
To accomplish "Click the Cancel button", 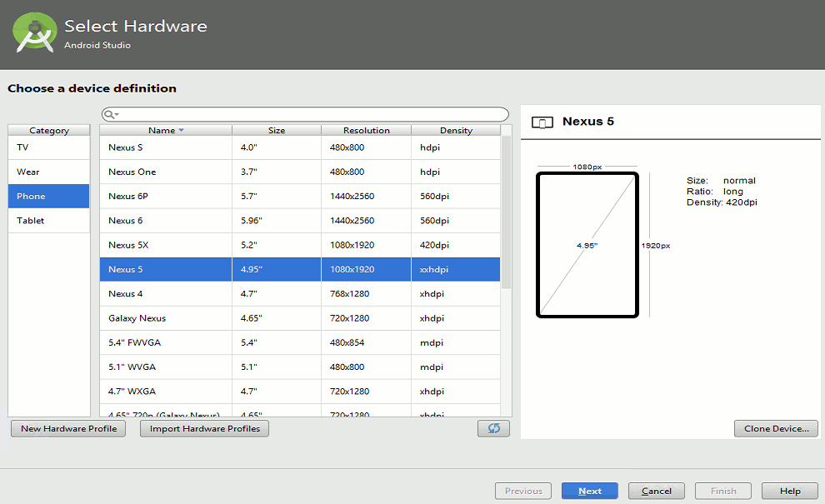I will click(x=657, y=491).
